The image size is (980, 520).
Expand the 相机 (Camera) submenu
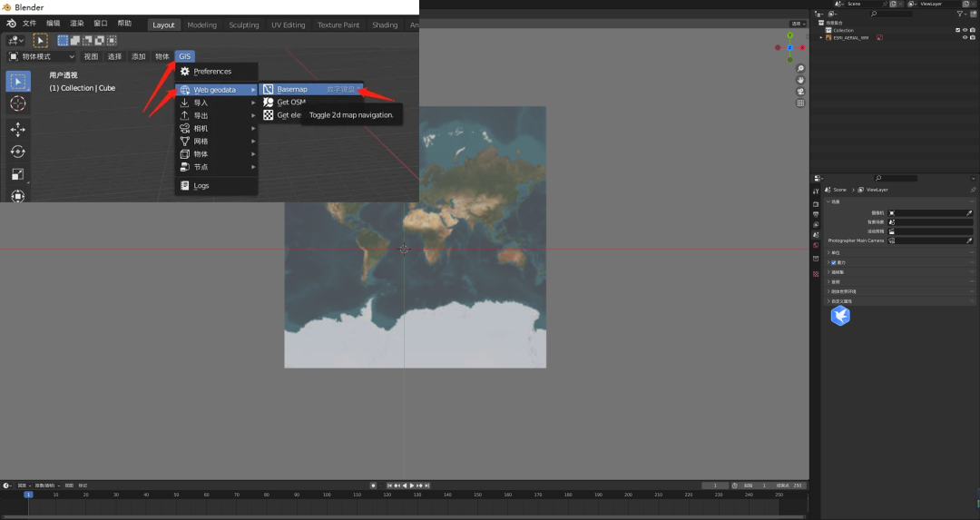216,128
